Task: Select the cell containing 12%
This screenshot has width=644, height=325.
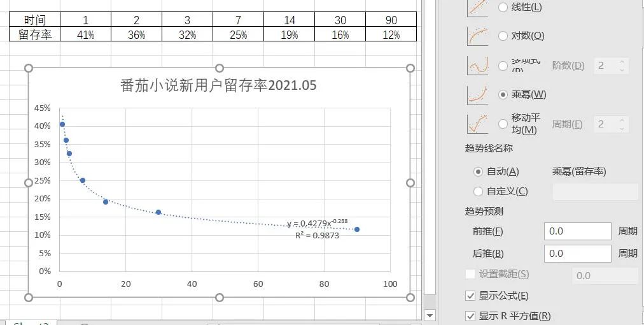Action: click(x=391, y=34)
